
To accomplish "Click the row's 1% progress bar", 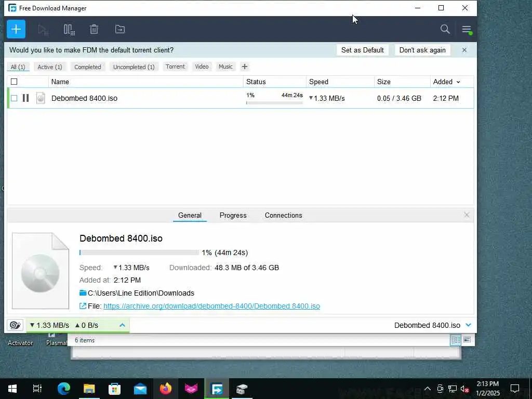I will (x=274, y=102).
